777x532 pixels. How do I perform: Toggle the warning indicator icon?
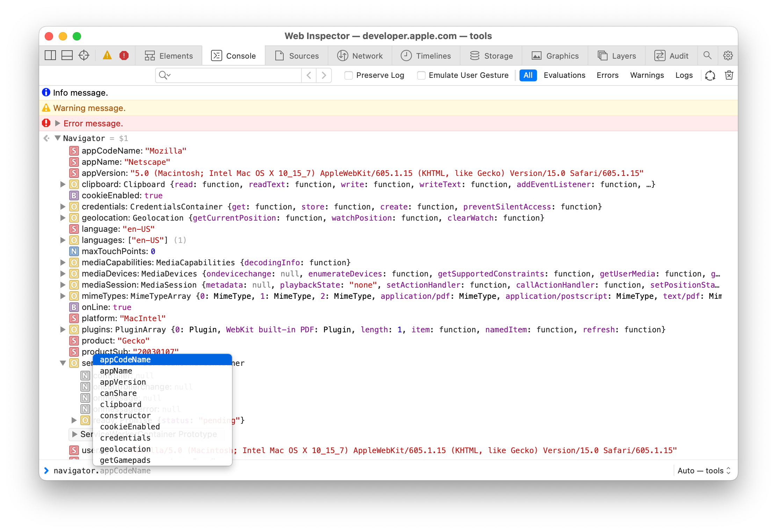click(x=107, y=56)
